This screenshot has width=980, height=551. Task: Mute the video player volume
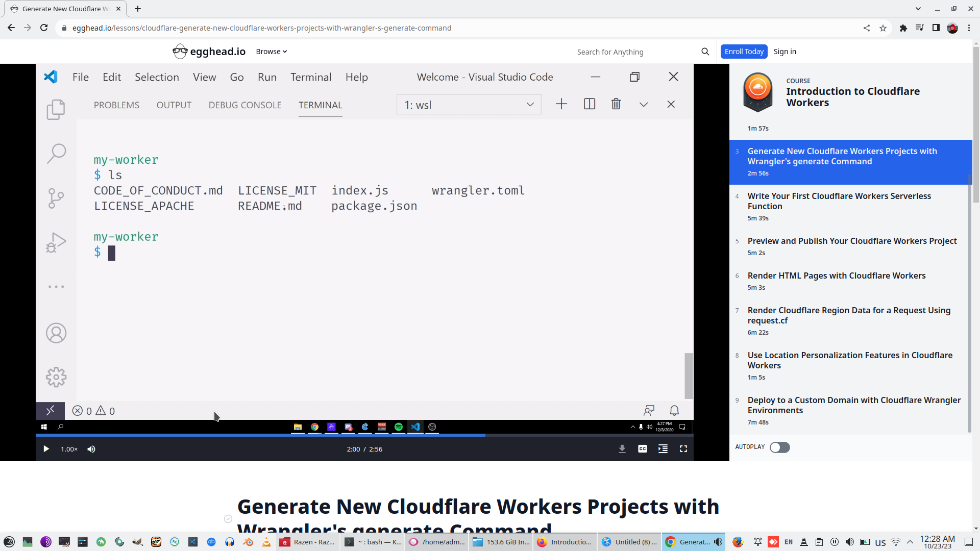pyautogui.click(x=91, y=449)
